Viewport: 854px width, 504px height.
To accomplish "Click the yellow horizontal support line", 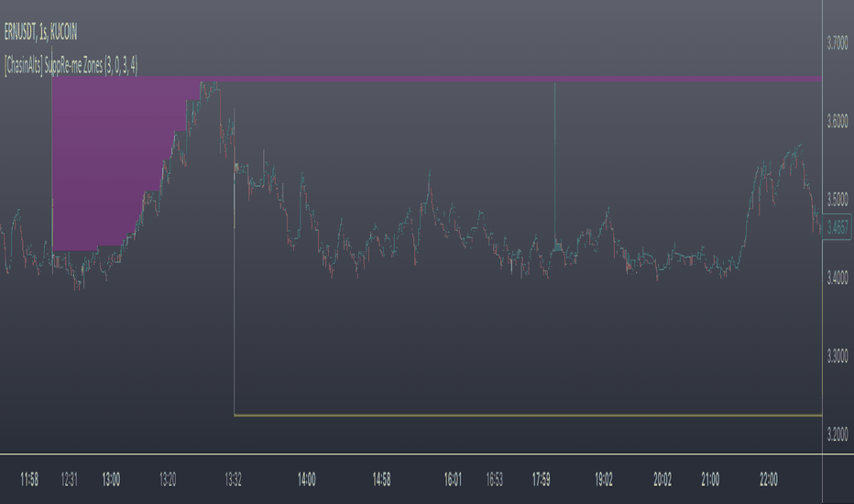I will click(528, 416).
